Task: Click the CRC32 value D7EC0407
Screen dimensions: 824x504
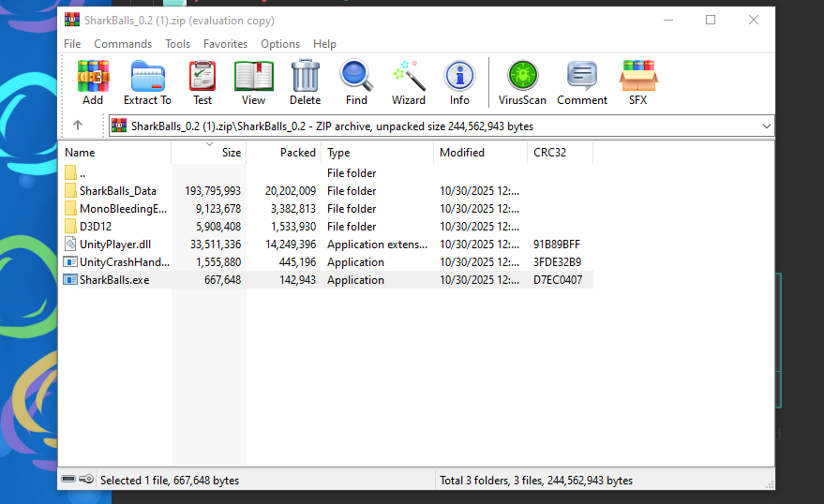Action: coord(558,280)
